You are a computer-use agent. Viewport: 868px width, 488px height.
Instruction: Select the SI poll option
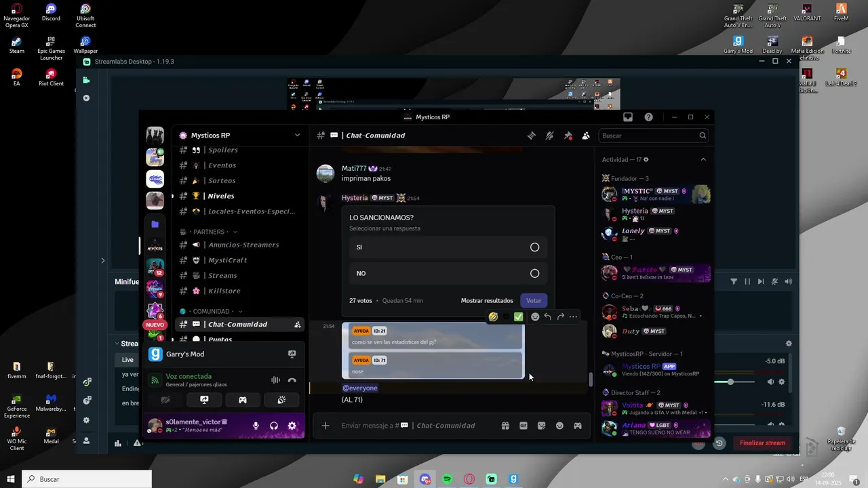tap(448, 247)
